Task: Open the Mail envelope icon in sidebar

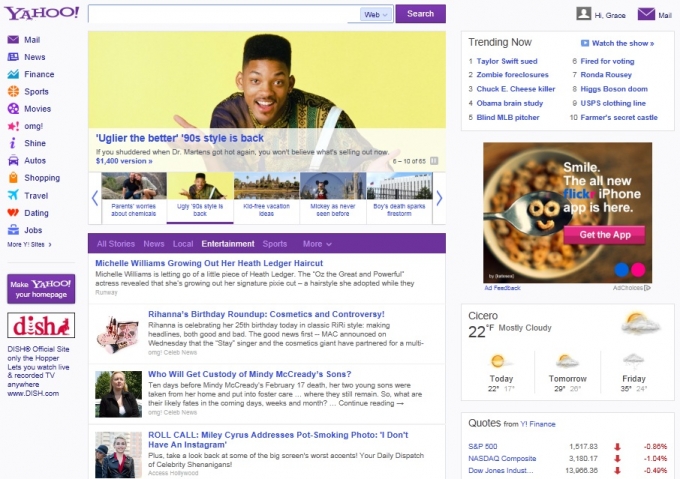Action: pyautogui.click(x=13, y=39)
